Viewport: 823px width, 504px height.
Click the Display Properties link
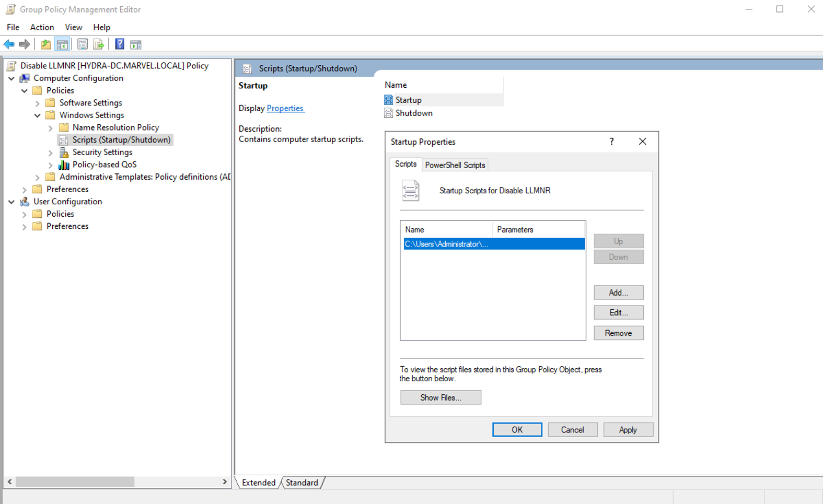click(x=285, y=108)
